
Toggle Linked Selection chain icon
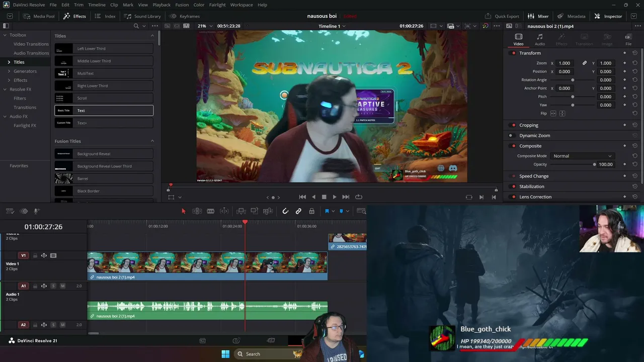[298, 211]
